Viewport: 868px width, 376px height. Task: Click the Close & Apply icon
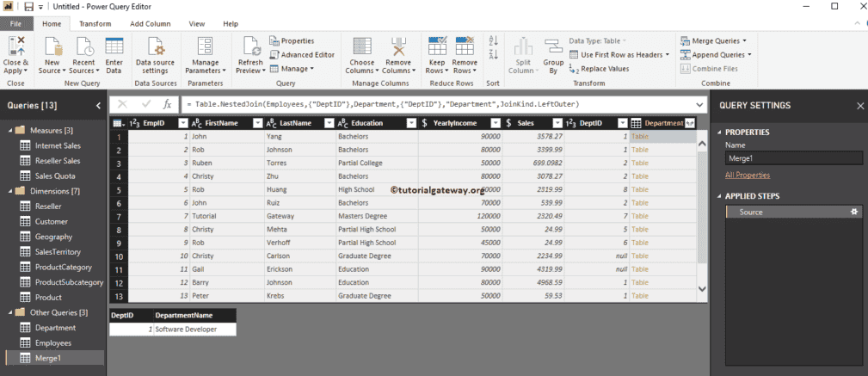[15, 46]
